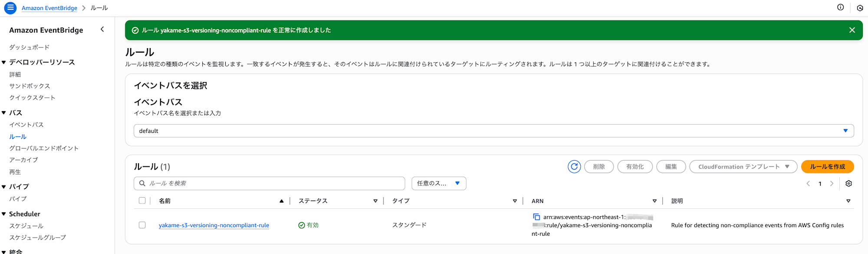Viewport: 868px width, 254px height.
Task: Collapse the sidebar with the chevron icon
Action: [x=102, y=30]
